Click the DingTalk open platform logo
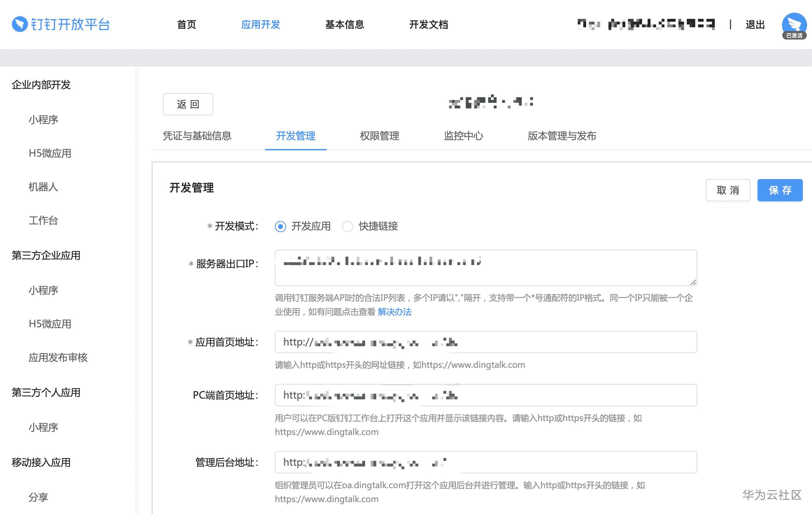The width and height of the screenshot is (812, 514). point(61,24)
